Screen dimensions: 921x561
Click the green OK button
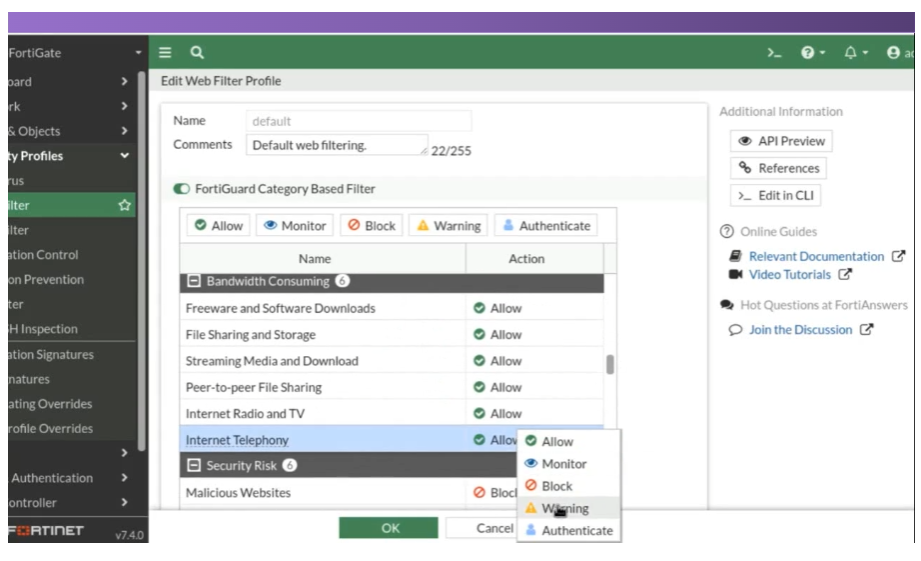click(x=388, y=528)
